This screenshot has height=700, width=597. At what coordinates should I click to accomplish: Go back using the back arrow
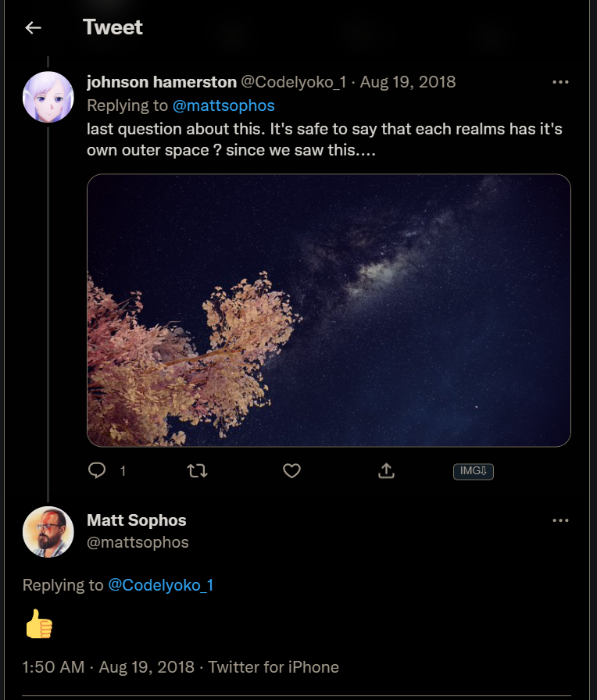(33, 28)
